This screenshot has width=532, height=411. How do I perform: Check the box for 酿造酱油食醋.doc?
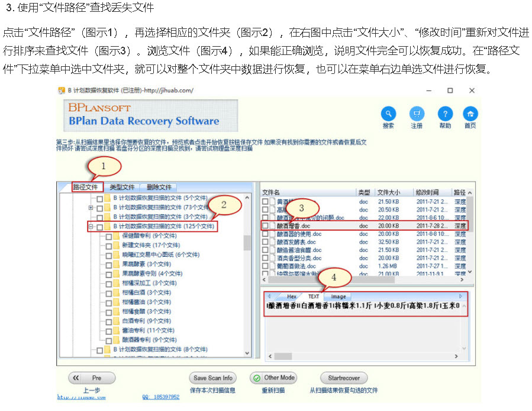[265, 250]
